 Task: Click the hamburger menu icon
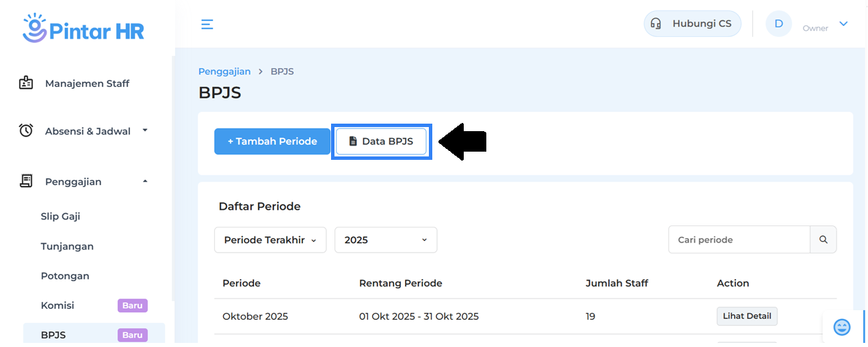(x=207, y=25)
